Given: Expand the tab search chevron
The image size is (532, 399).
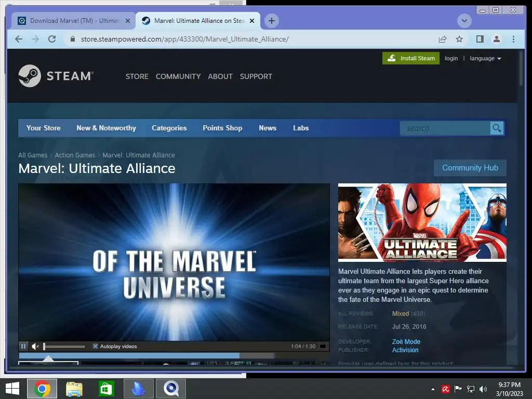Looking at the screenshot, I should [x=464, y=21].
